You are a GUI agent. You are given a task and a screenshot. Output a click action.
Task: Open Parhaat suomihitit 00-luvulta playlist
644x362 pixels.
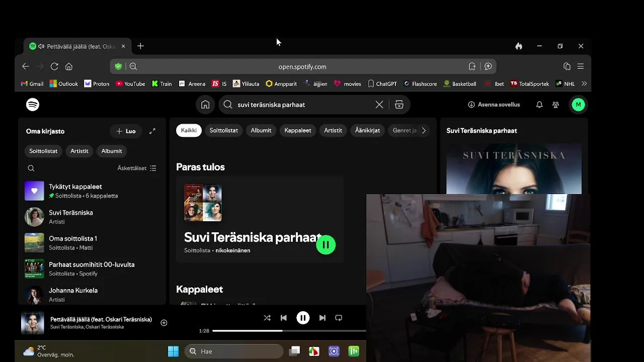pyautogui.click(x=92, y=269)
